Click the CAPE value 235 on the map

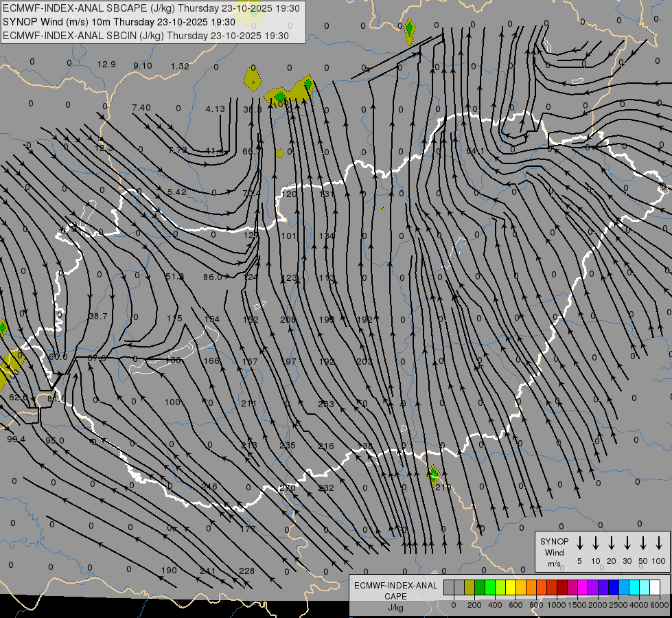(x=287, y=445)
